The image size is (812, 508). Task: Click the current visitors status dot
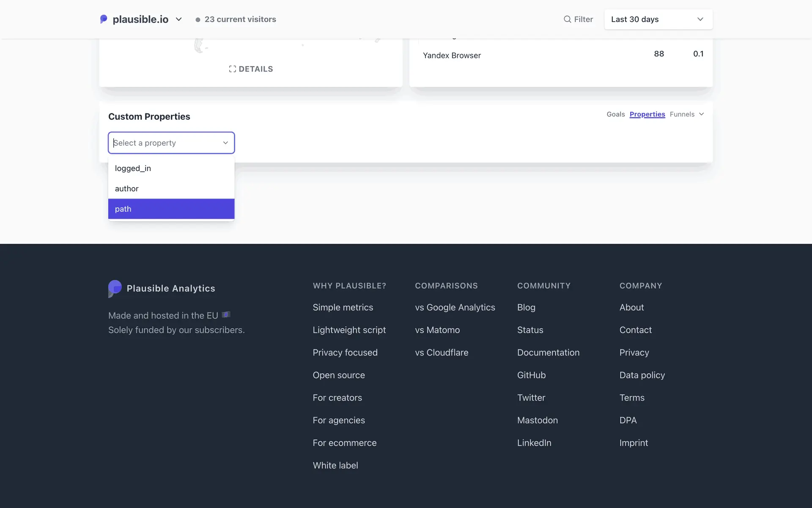tap(198, 19)
